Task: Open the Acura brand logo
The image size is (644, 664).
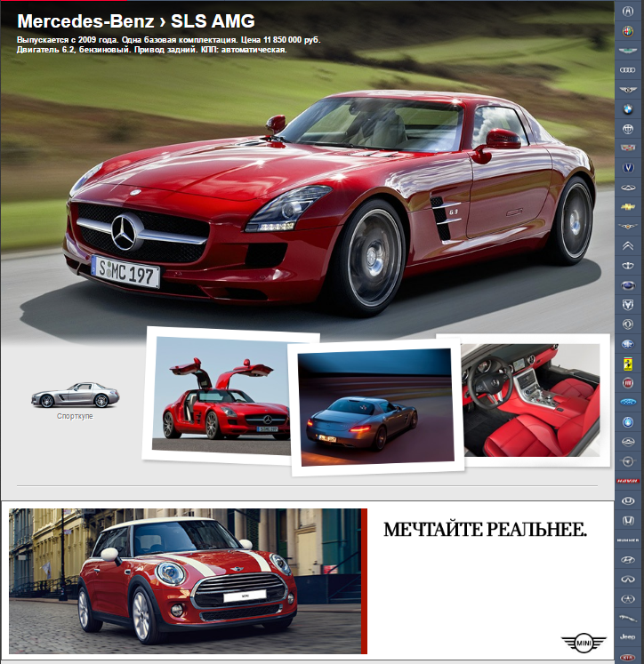Action: pyautogui.click(x=627, y=11)
